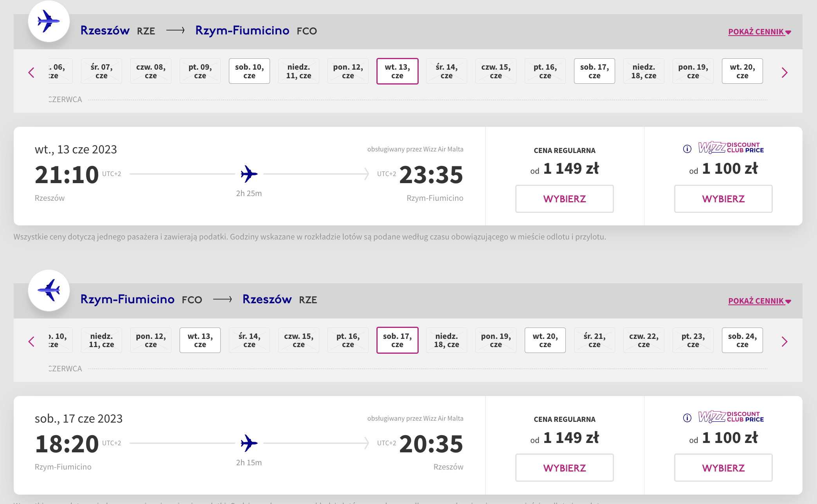Expand Pokaż cennik for Rzym to Rzeszów
Screen dimensions: 817x504
coord(759,301)
